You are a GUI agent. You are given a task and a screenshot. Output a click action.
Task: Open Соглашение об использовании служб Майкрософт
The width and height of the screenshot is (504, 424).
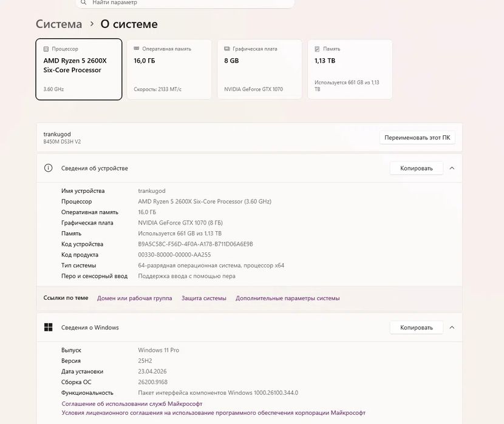[x=132, y=404]
